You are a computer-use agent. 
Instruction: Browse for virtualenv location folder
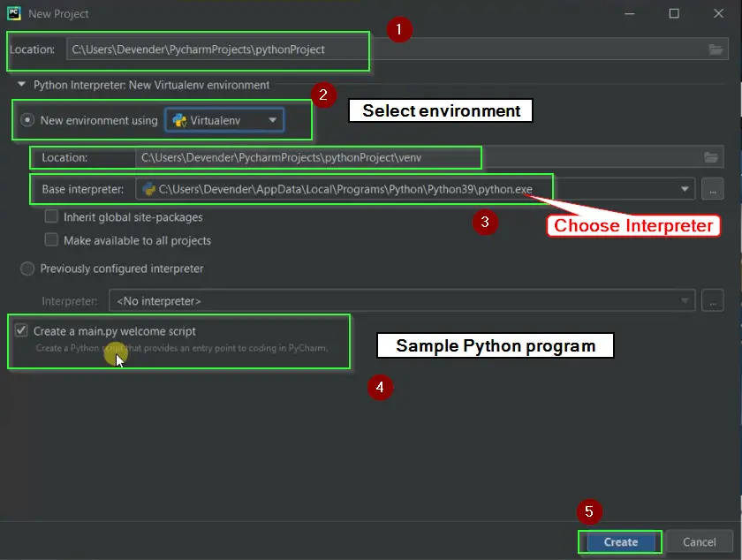[x=711, y=157]
